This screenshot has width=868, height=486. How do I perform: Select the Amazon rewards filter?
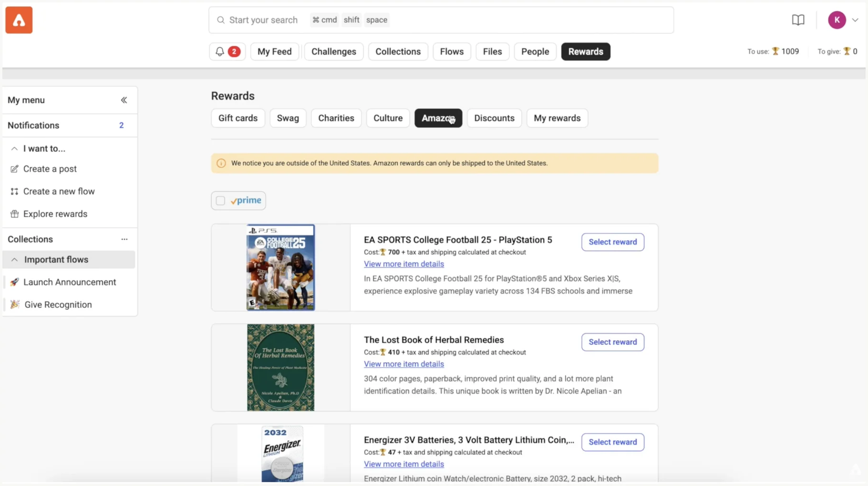(438, 118)
